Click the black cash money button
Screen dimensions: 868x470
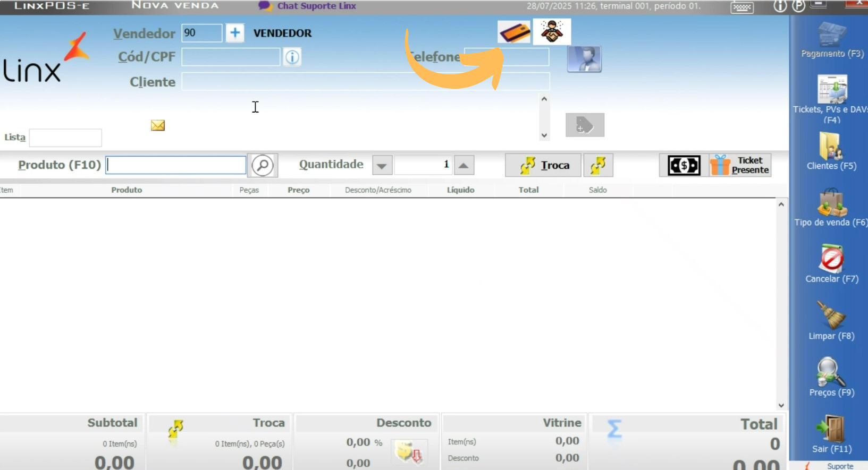[x=684, y=165]
